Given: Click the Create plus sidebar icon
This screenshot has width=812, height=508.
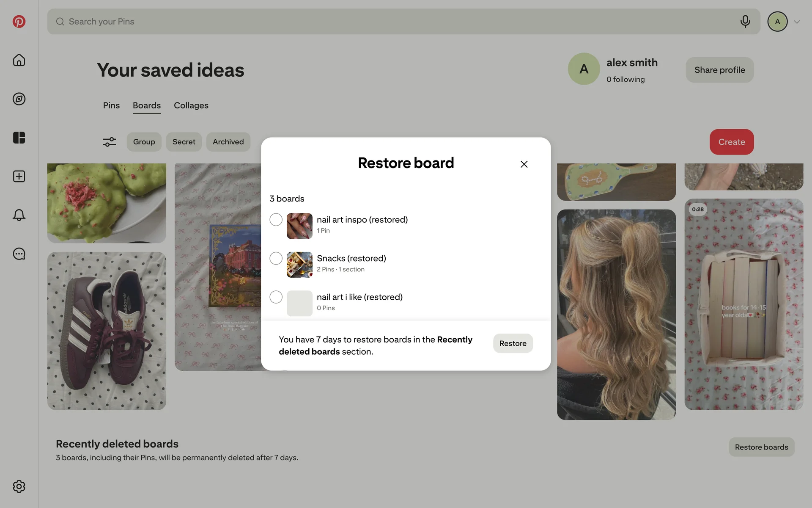Looking at the screenshot, I should [x=19, y=177].
